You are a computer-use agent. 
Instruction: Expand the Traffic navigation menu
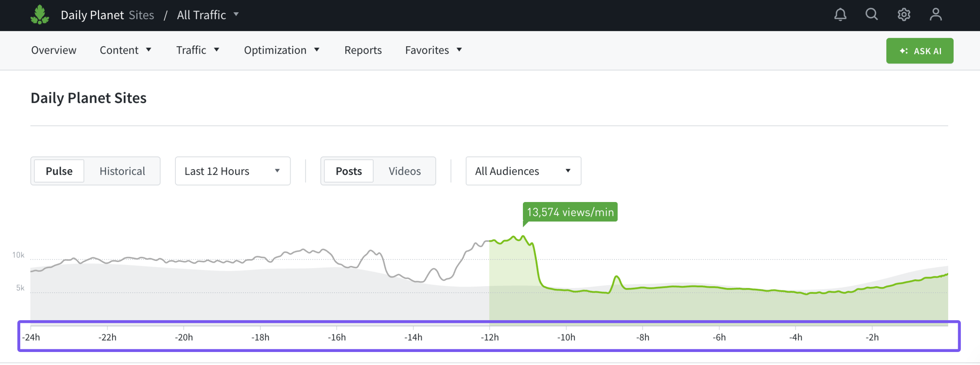(198, 50)
